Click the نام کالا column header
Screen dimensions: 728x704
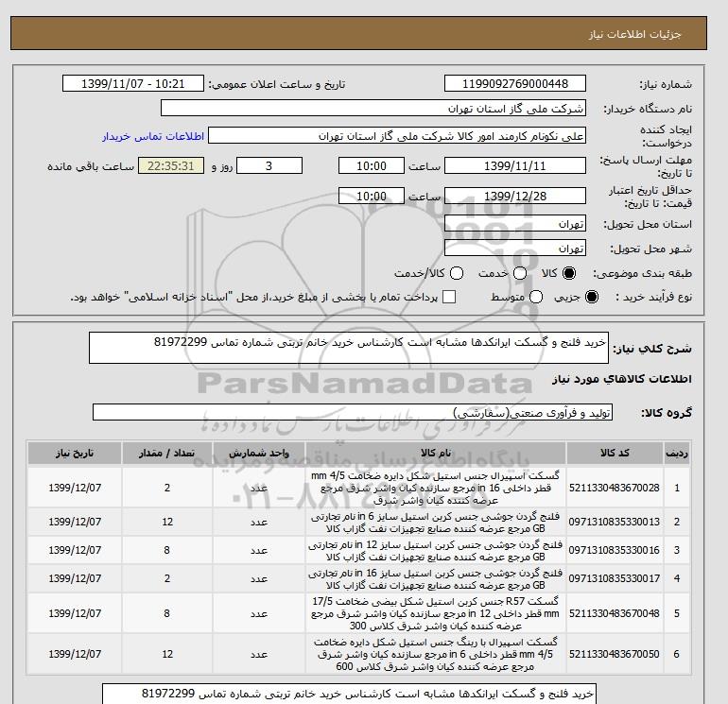pyautogui.click(x=436, y=453)
